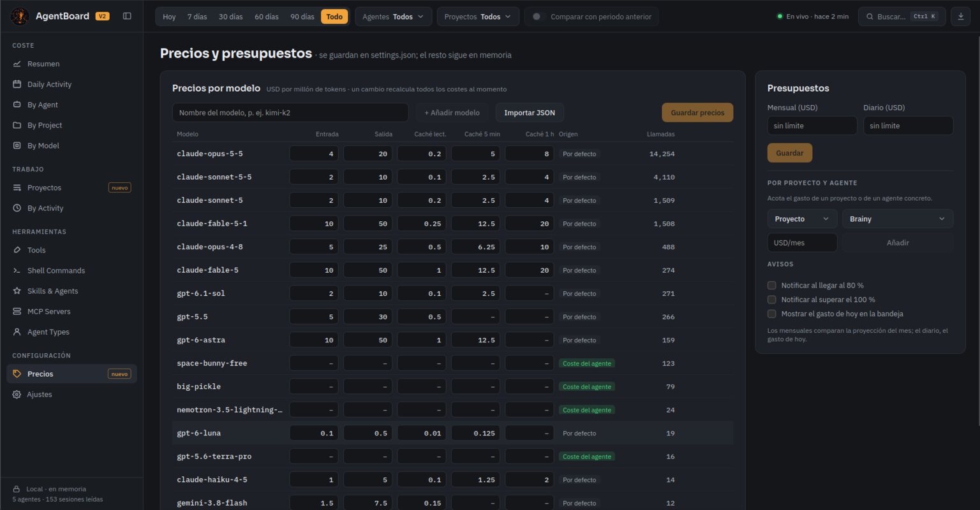Screen dimensions: 980x510
Task: Click the USD/mes amount field
Action: 802,243
